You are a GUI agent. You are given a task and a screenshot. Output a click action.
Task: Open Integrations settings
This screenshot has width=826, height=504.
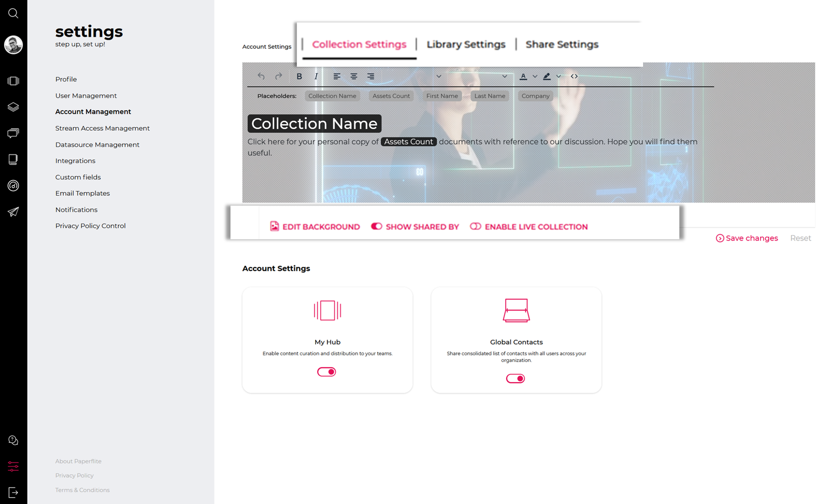tap(75, 161)
